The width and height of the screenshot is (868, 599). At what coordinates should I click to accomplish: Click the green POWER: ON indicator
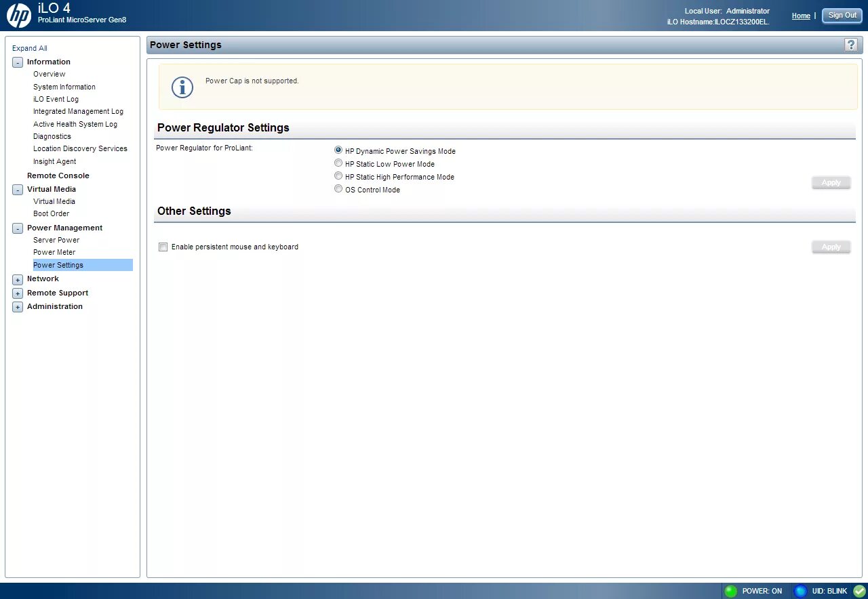pos(731,591)
